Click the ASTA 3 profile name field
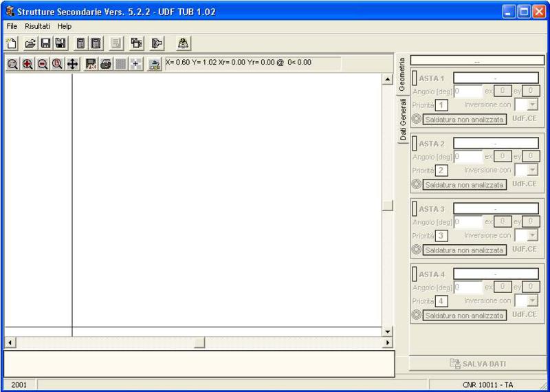 496,208
